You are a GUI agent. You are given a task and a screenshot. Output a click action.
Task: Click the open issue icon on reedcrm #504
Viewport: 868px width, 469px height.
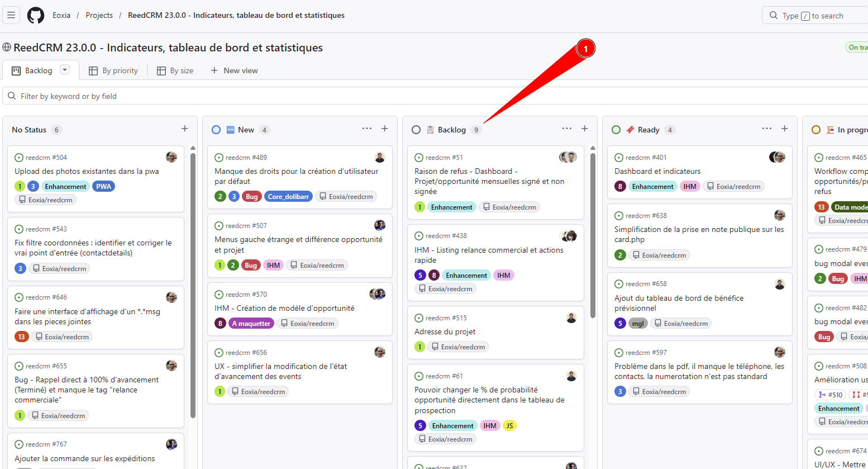coord(19,158)
